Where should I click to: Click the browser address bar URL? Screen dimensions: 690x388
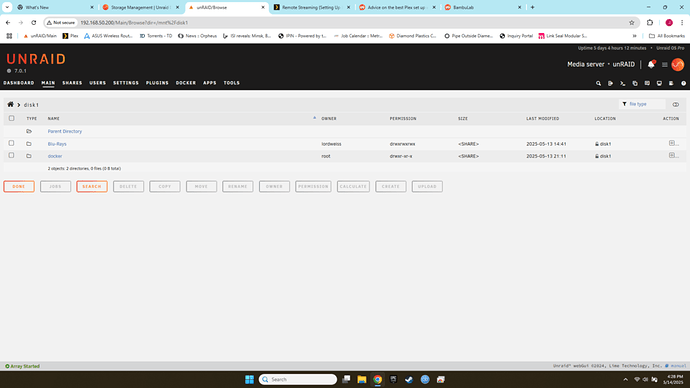point(134,22)
